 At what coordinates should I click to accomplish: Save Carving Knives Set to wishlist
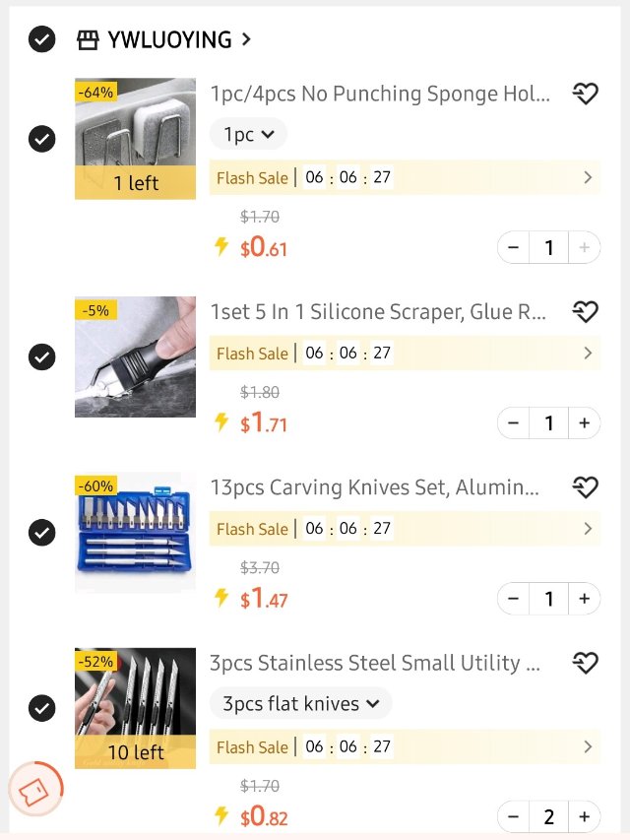click(585, 487)
